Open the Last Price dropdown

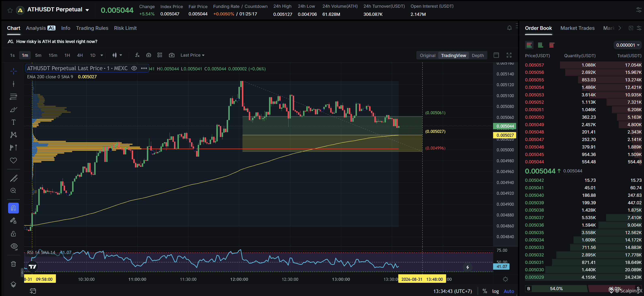click(x=192, y=55)
